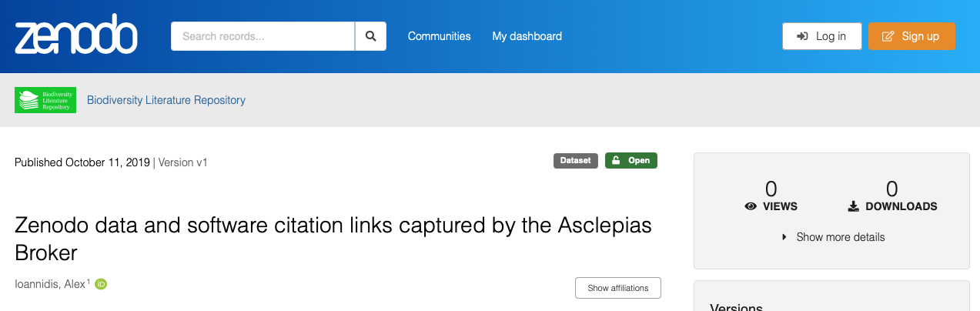
Task: Open the Biodiversity Literature Repository link
Action: point(166,100)
